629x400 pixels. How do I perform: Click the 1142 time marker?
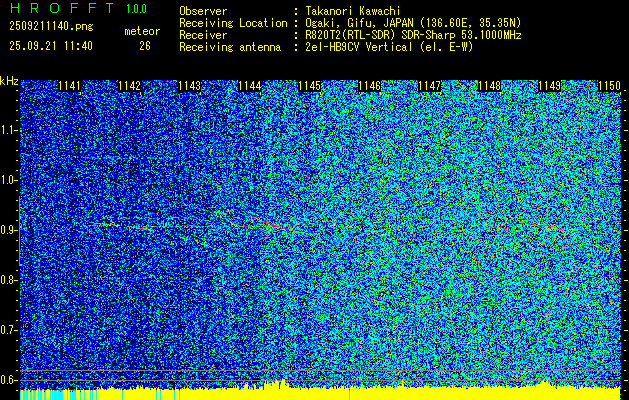(130, 86)
